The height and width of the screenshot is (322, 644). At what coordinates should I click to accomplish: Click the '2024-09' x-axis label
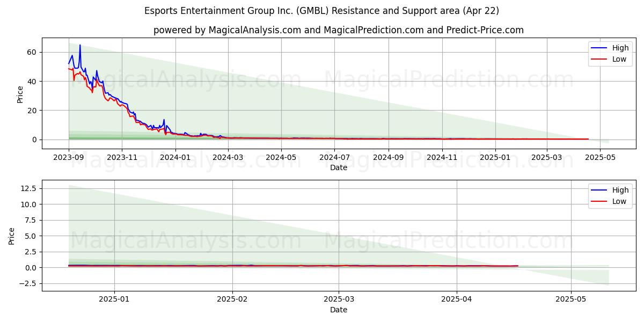pyautogui.click(x=389, y=157)
